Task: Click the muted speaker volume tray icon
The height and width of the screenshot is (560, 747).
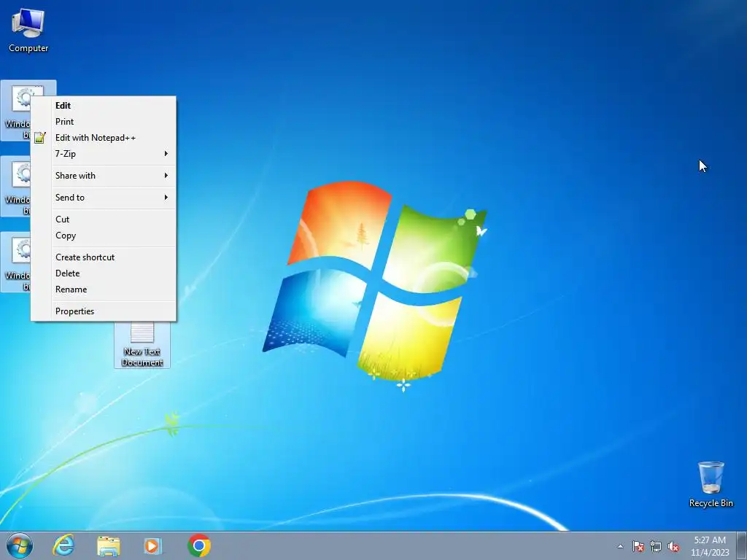Action: pyautogui.click(x=673, y=546)
